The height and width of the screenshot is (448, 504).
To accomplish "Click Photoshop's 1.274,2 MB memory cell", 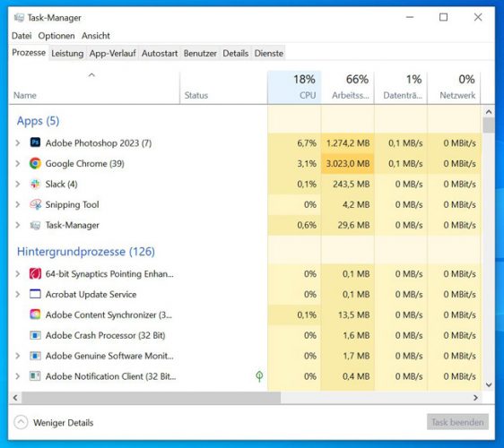I will (x=347, y=142).
